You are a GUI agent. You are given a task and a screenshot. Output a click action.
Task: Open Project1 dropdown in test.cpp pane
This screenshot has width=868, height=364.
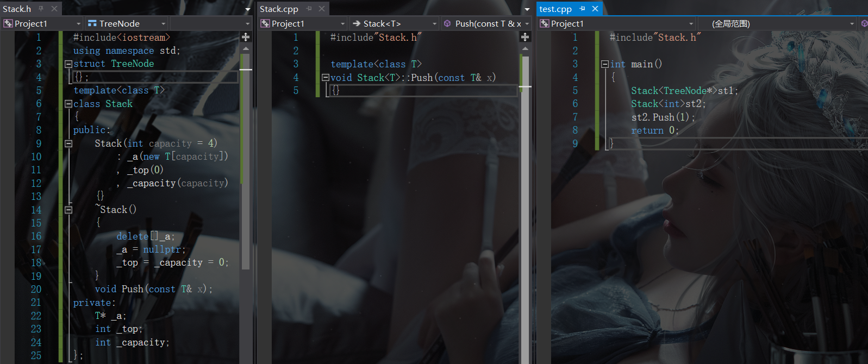pyautogui.click(x=617, y=23)
